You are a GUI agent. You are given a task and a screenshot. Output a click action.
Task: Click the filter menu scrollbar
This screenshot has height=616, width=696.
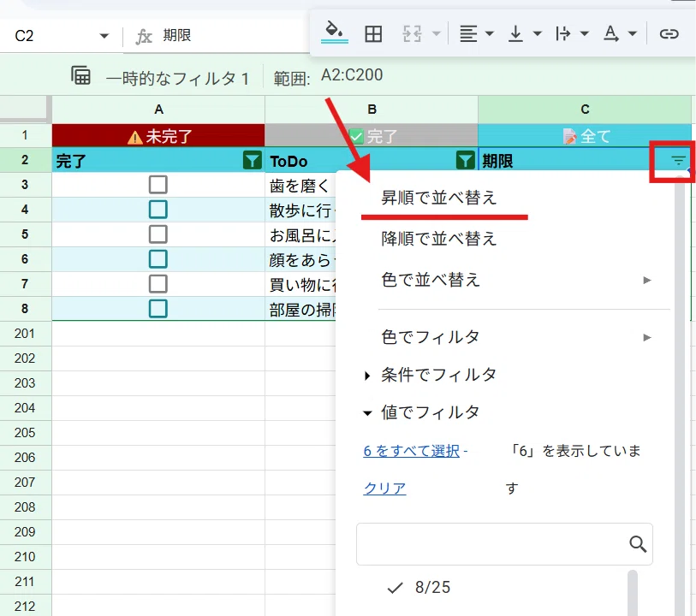(680, 394)
